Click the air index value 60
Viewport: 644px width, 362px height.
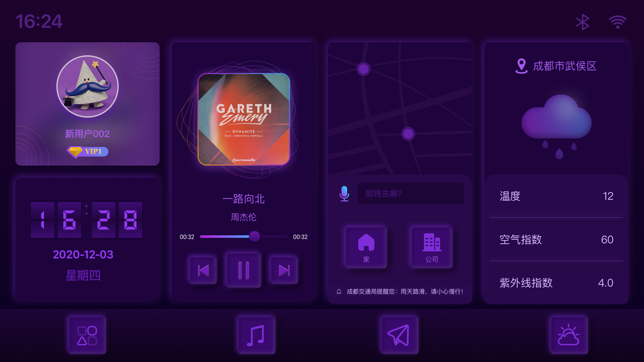point(607,240)
